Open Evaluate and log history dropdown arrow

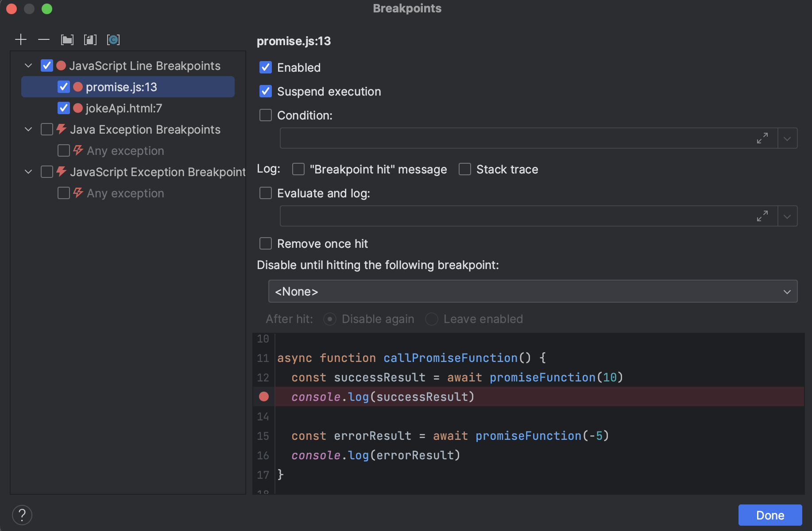click(787, 216)
